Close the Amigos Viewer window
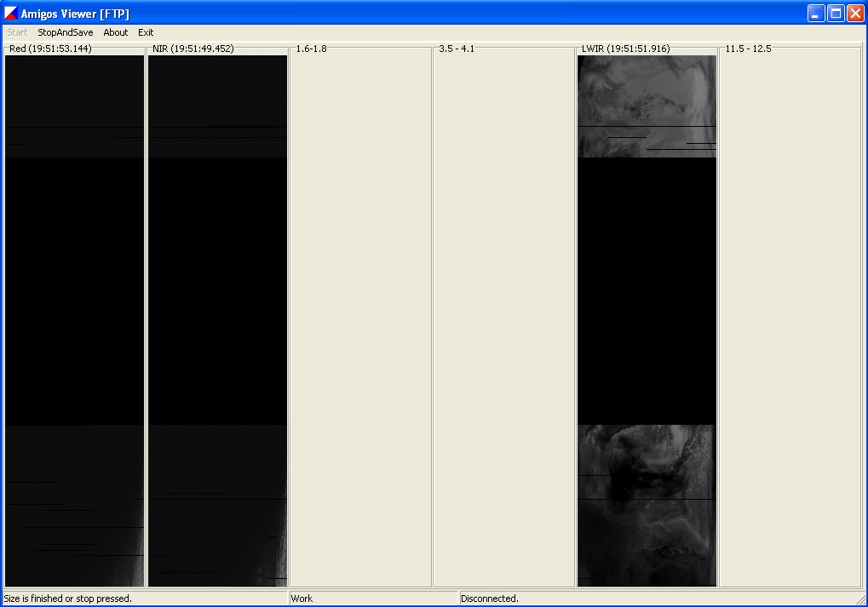The width and height of the screenshot is (868, 607). pos(855,14)
